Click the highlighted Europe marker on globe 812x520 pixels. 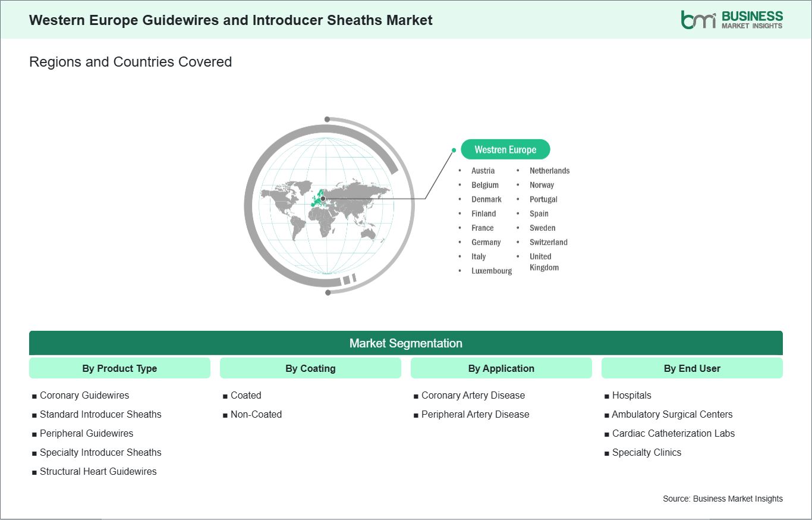(323, 199)
